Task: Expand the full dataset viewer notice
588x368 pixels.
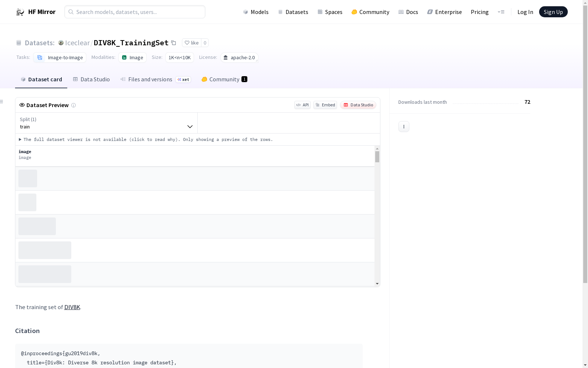Action: pyautogui.click(x=146, y=139)
